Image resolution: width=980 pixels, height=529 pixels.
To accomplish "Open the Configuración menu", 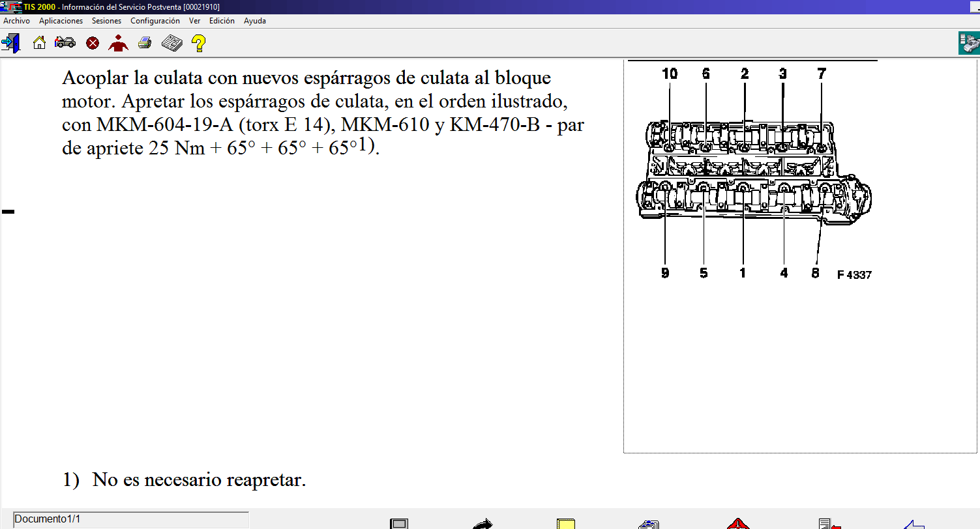I will point(155,21).
